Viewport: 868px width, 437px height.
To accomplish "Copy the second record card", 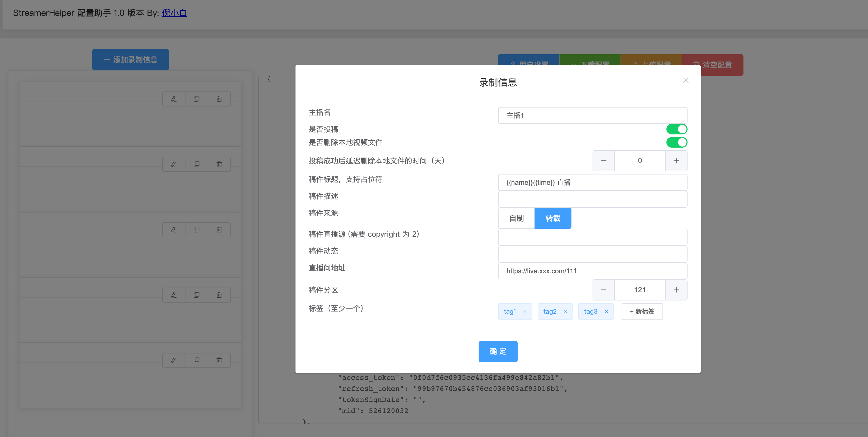I will (197, 164).
